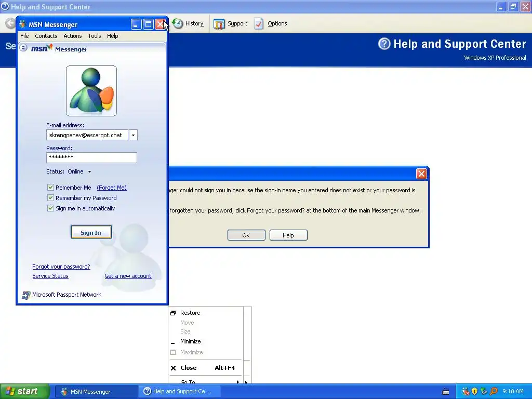This screenshot has width=532, height=399.
Task: Collapse the msn Messenger header chevron
Action: (23, 48)
